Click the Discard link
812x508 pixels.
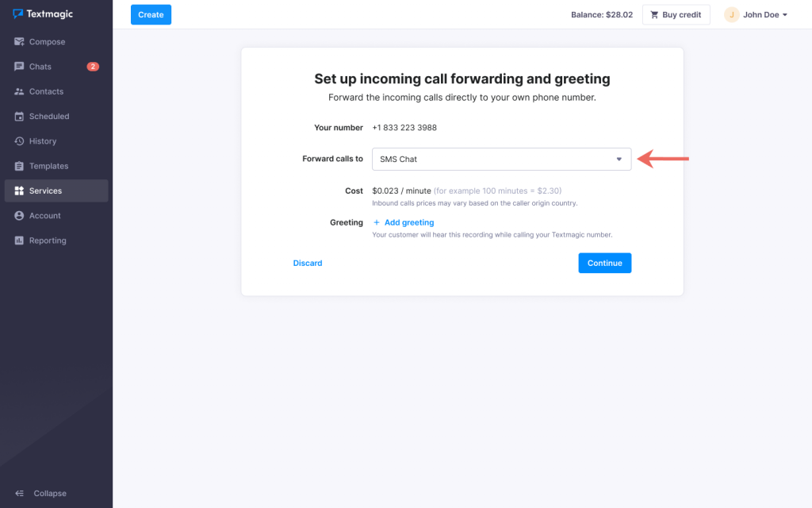coord(308,263)
